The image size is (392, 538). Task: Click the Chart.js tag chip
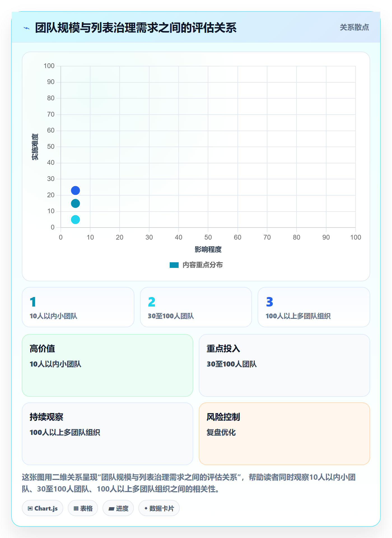43,508
